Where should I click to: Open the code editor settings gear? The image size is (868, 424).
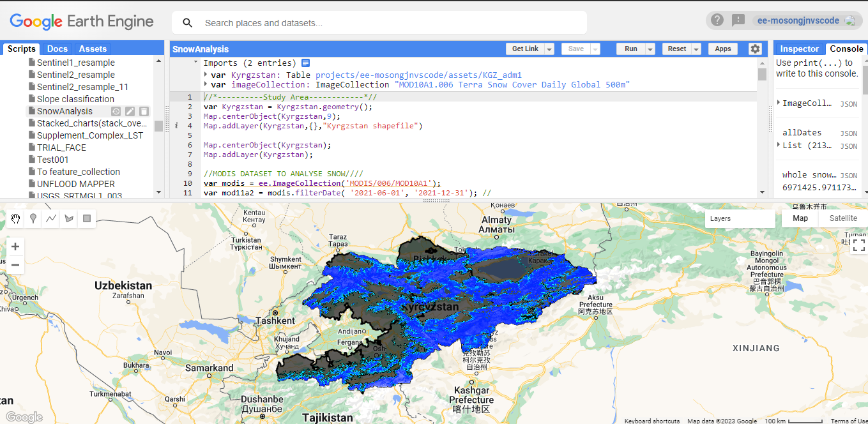point(755,49)
